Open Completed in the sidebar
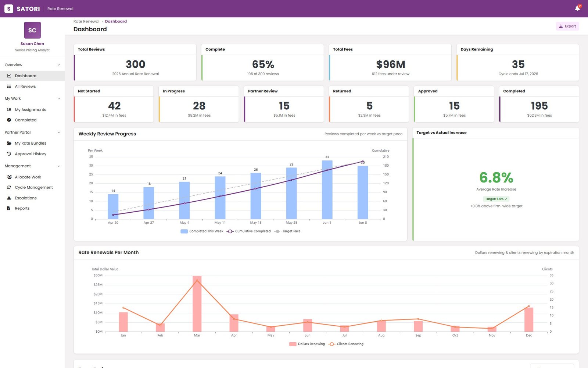Image resolution: width=588 pixels, height=368 pixels. [x=32, y=120]
